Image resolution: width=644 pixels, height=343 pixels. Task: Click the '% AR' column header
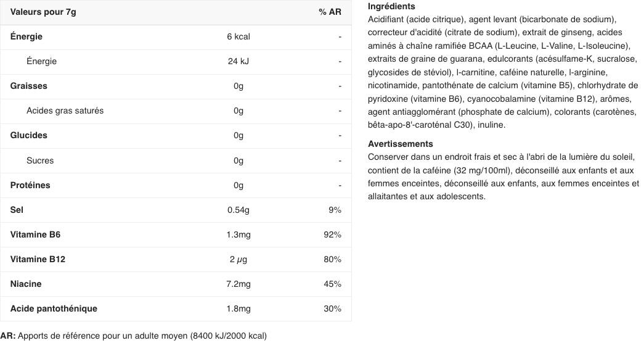coord(330,12)
